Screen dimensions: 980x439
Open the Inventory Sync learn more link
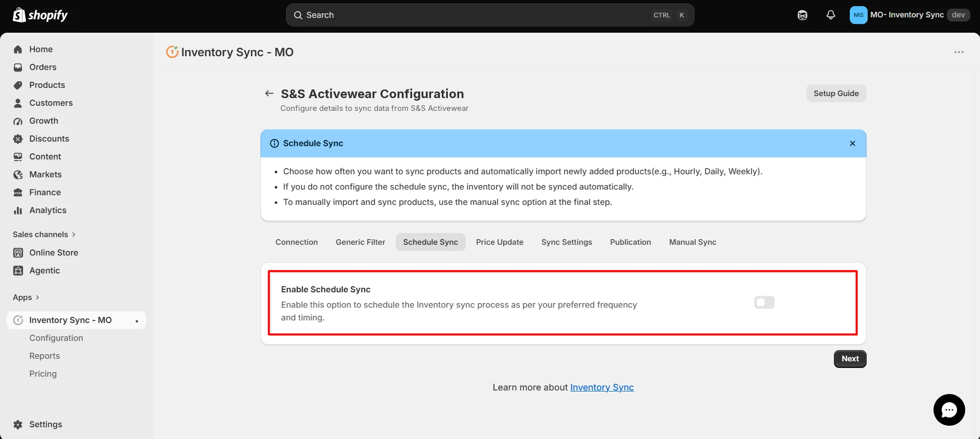(x=602, y=387)
